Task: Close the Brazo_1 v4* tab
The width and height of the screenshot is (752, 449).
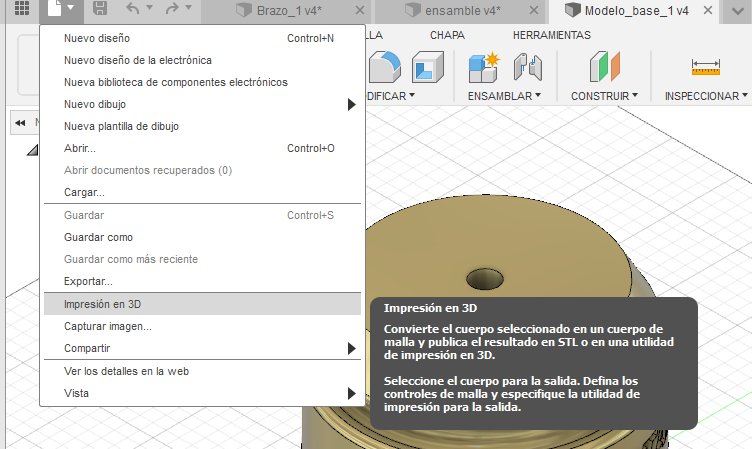Action: [x=360, y=10]
